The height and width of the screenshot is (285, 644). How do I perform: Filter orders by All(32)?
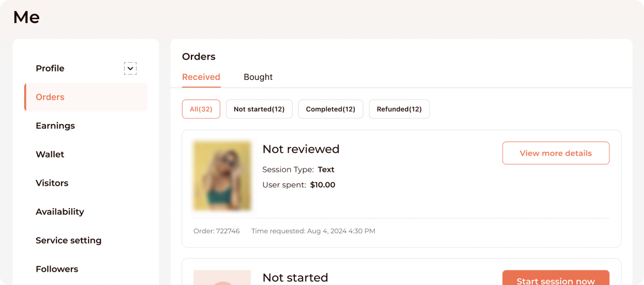click(201, 109)
